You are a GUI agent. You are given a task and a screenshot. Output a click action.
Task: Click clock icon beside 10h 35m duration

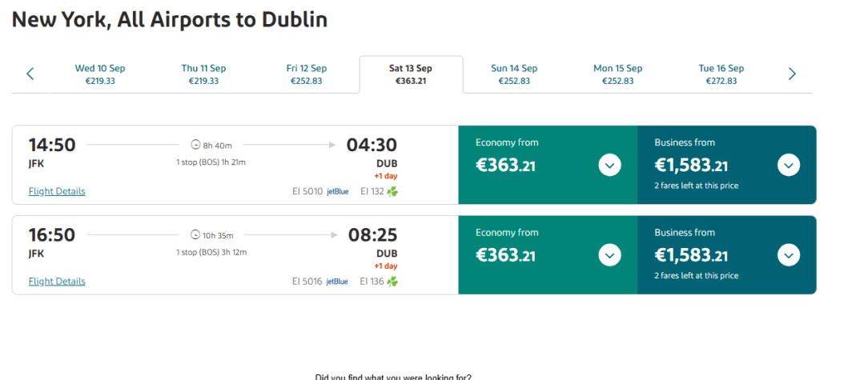click(x=195, y=235)
